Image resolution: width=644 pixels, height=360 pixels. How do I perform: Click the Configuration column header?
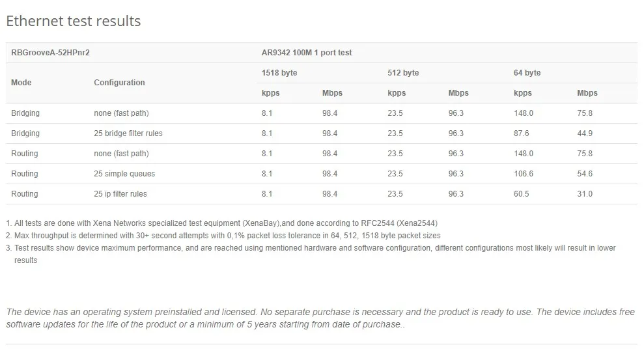click(119, 83)
